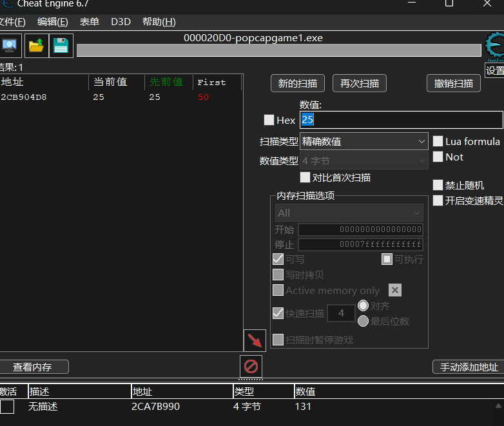The height and width of the screenshot is (426, 504).
Task: Enable 开启变速精灵 speedhack checkbox
Action: click(438, 200)
